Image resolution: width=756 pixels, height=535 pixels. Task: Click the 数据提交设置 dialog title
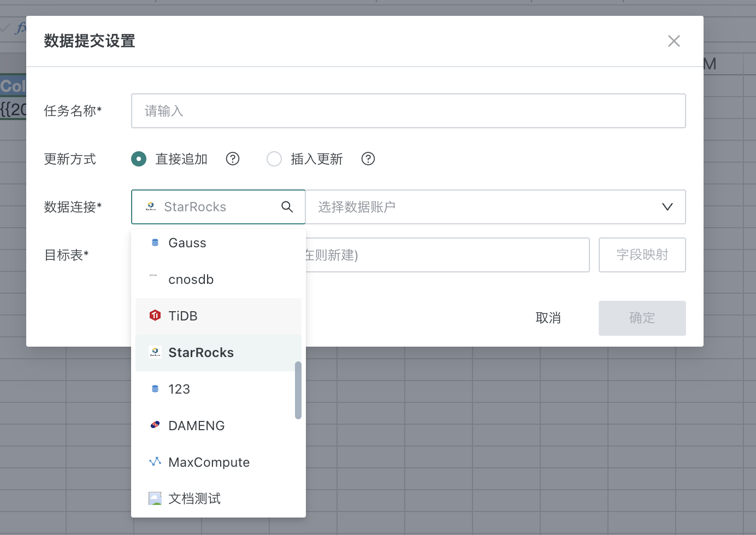click(x=90, y=41)
